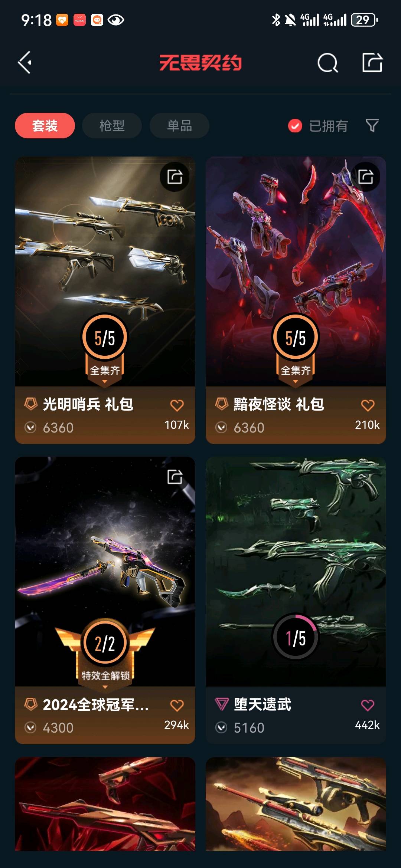Expand the 特效全解锁 badge arrow

[x=105, y=686]
